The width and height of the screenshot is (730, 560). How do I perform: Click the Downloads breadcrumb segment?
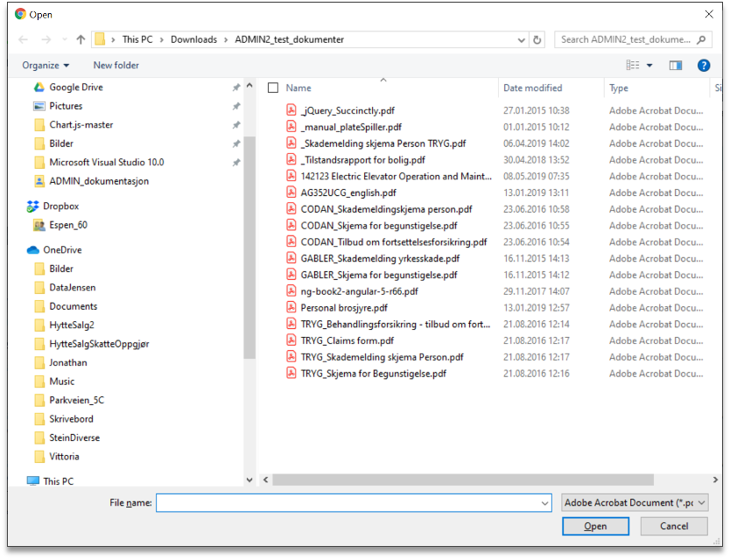click(193, 39)
